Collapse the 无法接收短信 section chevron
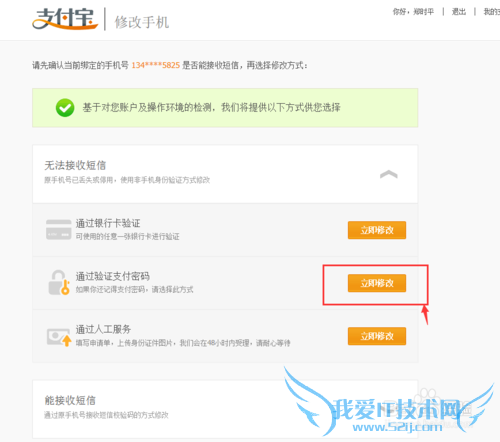This screenshot has height=442, width=500. [x=389, y=174]
